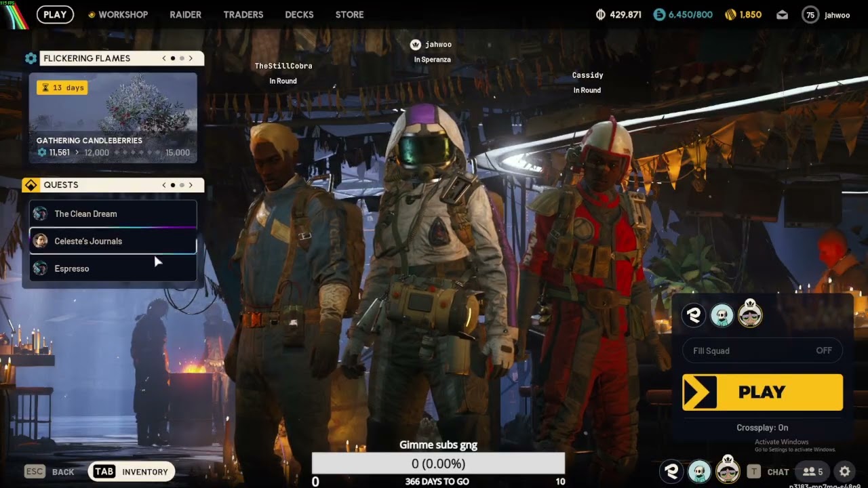This screenshot has height=488, width=868.
Task: Click skull avatar in bottom bar
Action: [699, 471]
